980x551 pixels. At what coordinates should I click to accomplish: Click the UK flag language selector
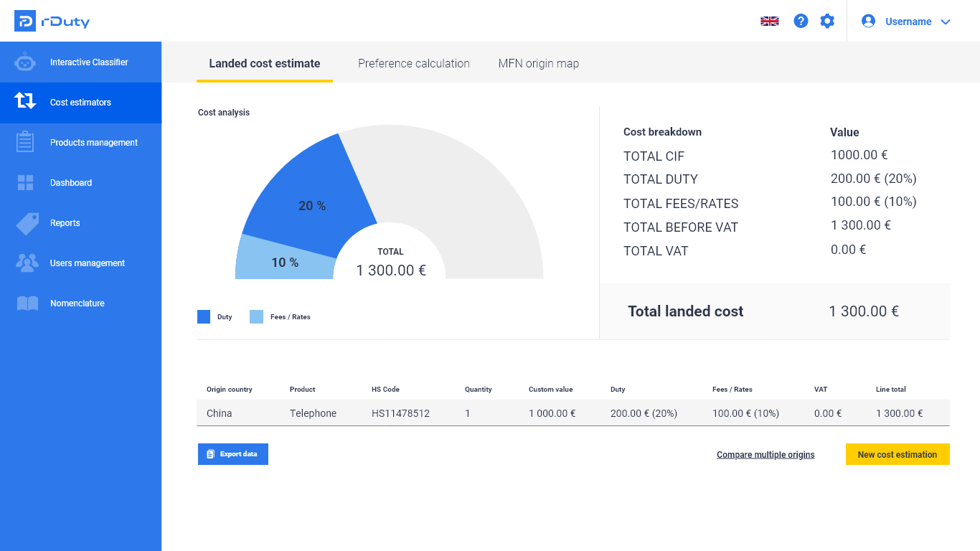pyautogui.click(x=769, y=21)
